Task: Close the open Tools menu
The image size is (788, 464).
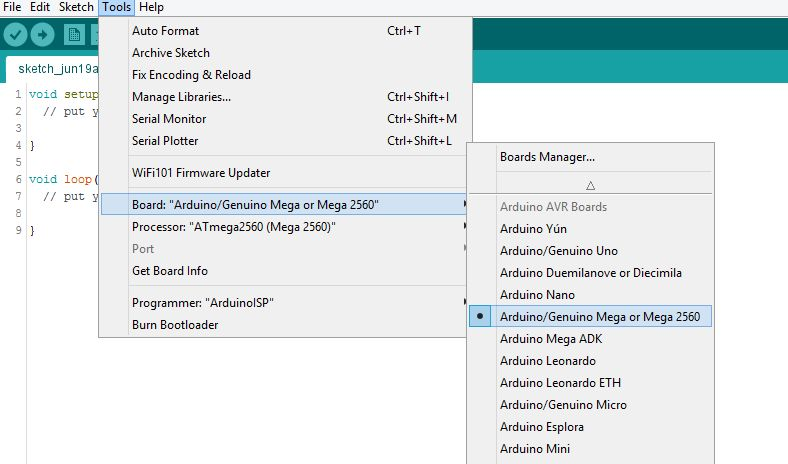Action: (x=117, y=7)
